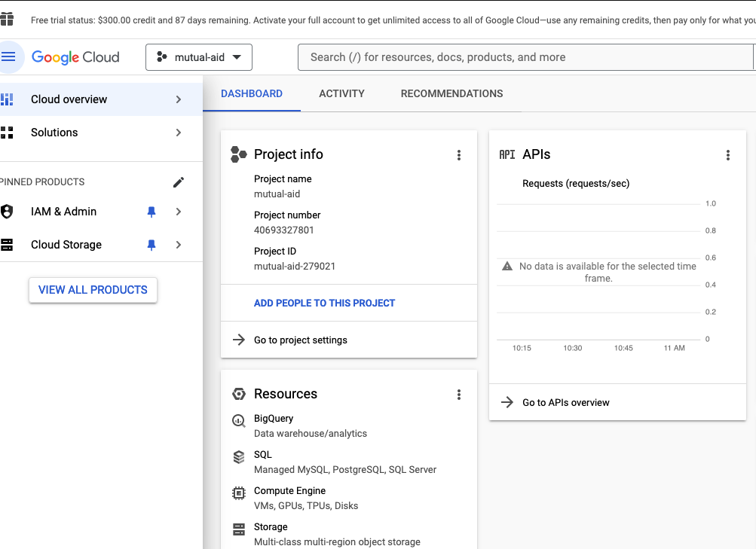
Task: Unpin IAM & Admin using pin icon
Action: pyautogui.click(x=152, y=212)
